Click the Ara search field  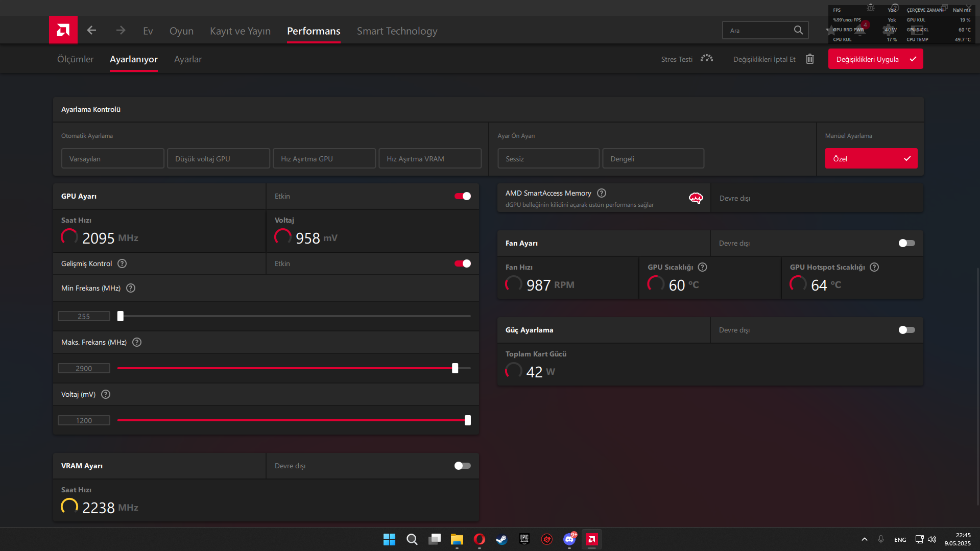pos(765,30)
